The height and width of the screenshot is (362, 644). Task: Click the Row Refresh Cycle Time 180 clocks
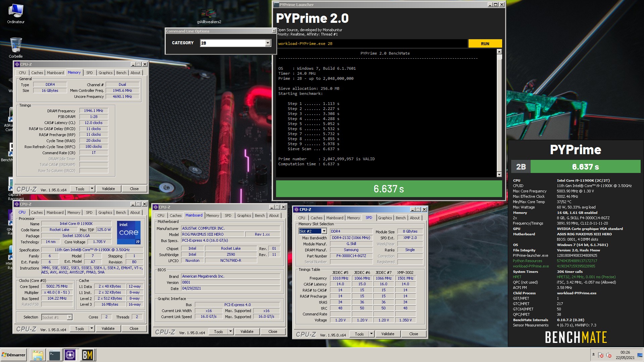pos(94,146)
